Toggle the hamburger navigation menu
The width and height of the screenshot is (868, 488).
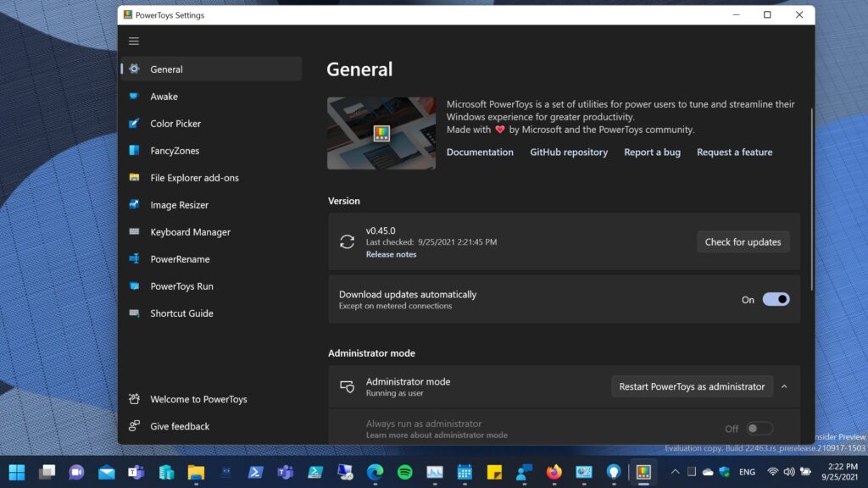pos(134,41)
